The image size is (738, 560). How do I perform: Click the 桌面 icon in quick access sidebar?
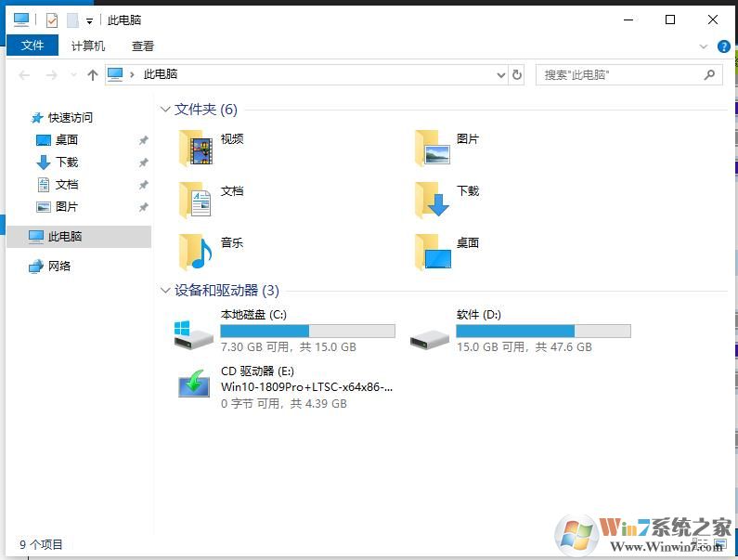pos(44,140)
